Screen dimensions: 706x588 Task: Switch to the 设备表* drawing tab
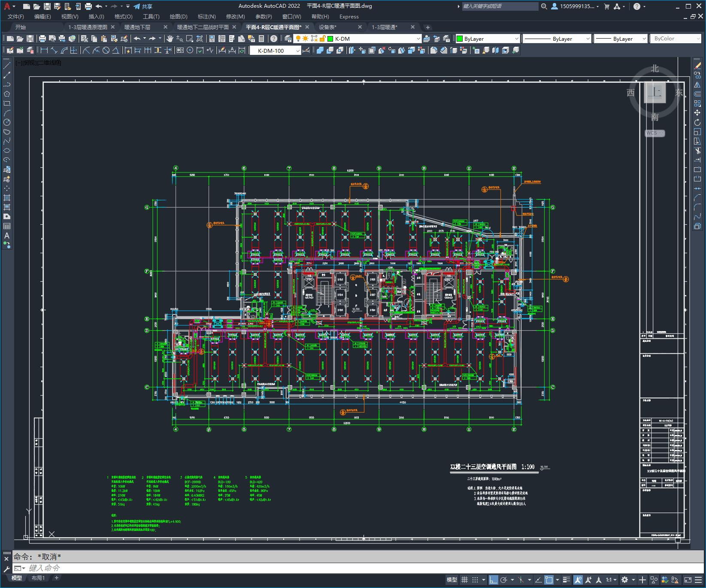(x=327, y=27)
